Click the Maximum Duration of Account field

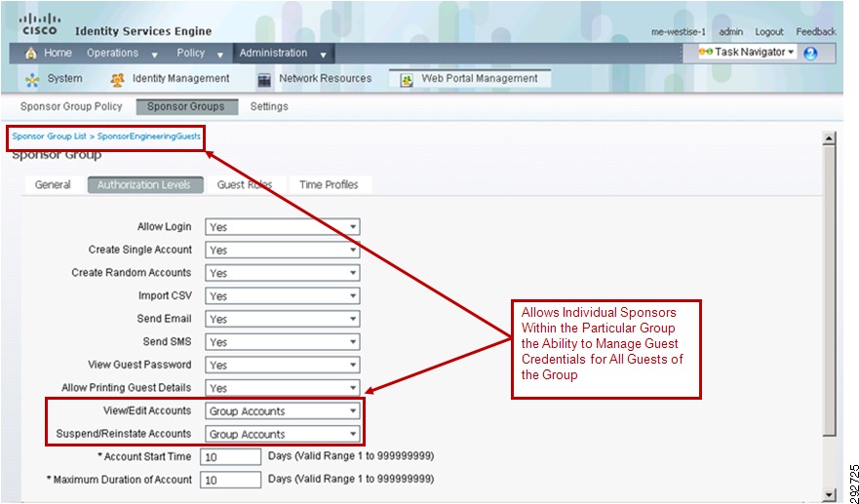point(231,480)
